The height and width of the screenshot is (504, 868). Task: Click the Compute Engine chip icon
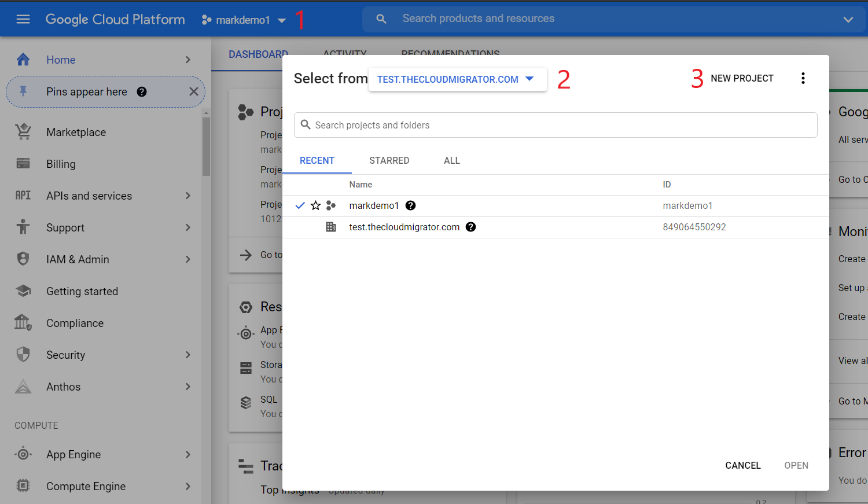(x=23, y=486)
